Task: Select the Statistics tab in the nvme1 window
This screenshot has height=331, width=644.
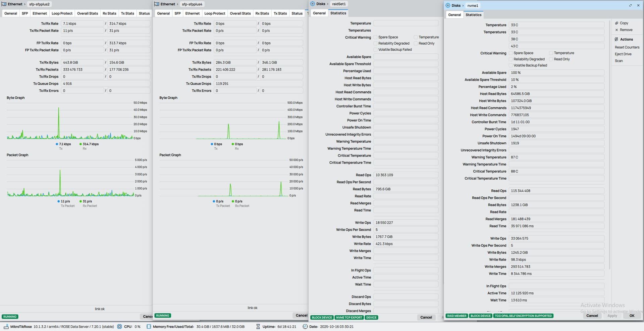Action: tap(474, 15)
